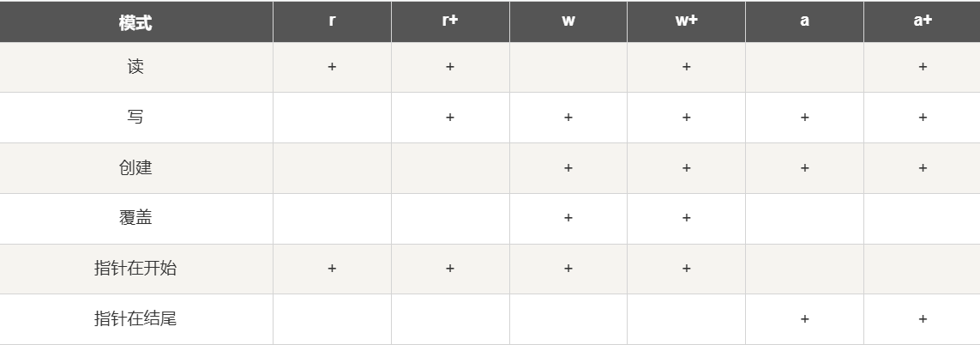Click the 指针在开始 row label
Image resolution: width=980 pixels, height=345 pixels.
[135, 269]
